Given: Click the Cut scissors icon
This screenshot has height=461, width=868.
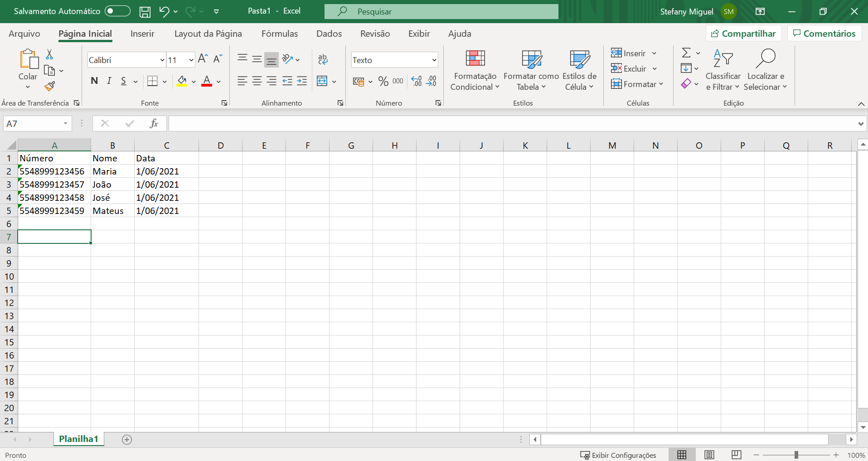Looking at the screenshot, I should (x=49, y=54).
